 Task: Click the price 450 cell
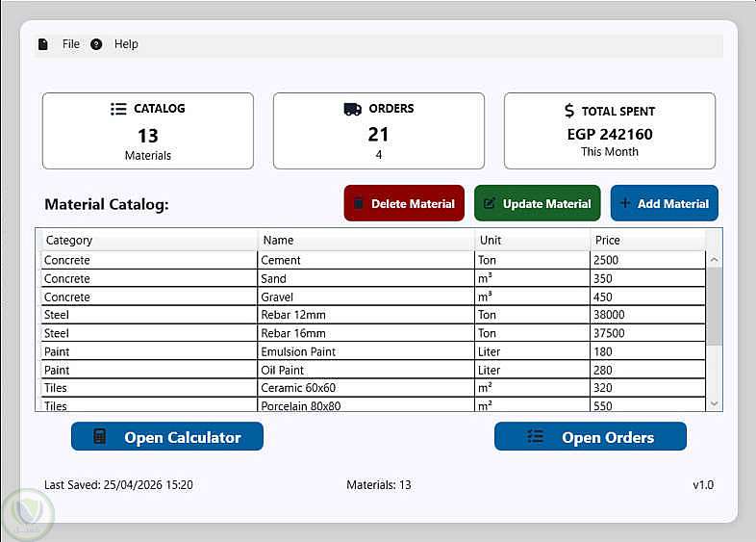point(647,297)
